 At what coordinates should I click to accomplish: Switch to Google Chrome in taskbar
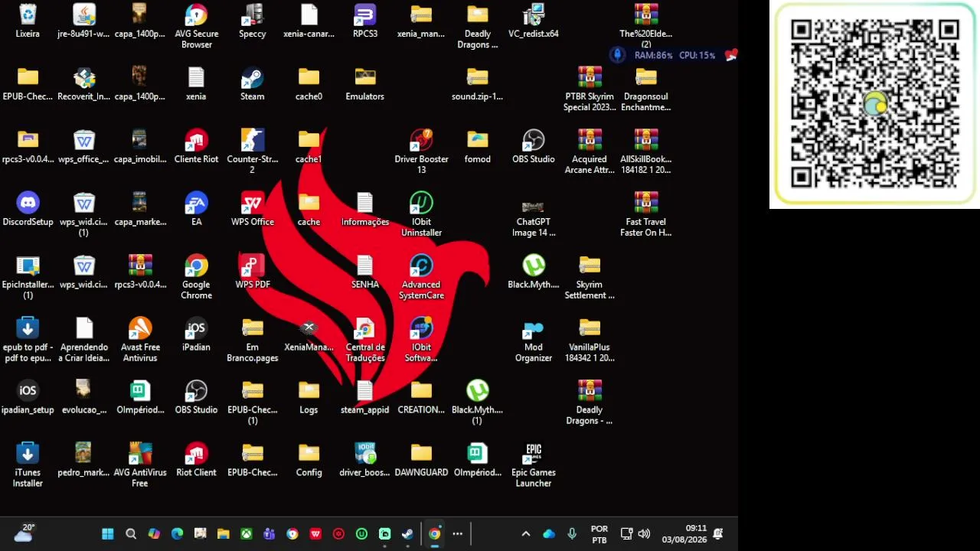click(x=434, y=534)
